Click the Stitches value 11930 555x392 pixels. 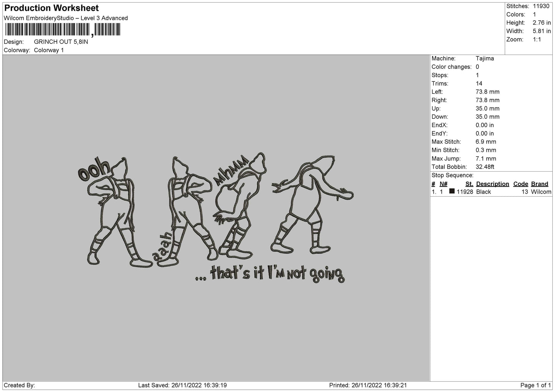point(541,6)
